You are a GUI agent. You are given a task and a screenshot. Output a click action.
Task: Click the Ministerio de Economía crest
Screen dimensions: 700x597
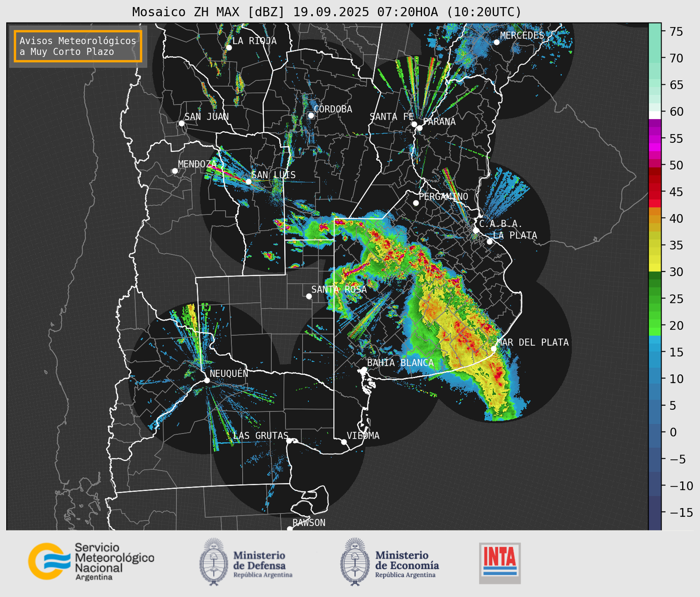coord(355,562)
